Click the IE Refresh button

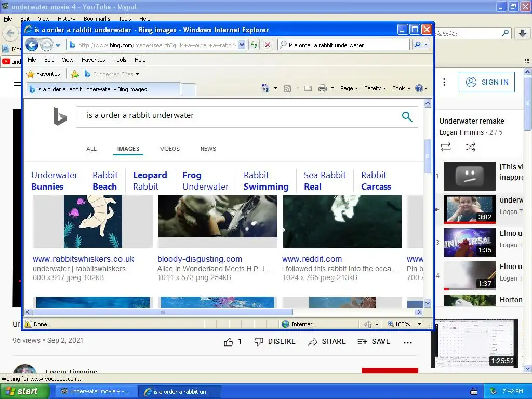pos(254,45)
